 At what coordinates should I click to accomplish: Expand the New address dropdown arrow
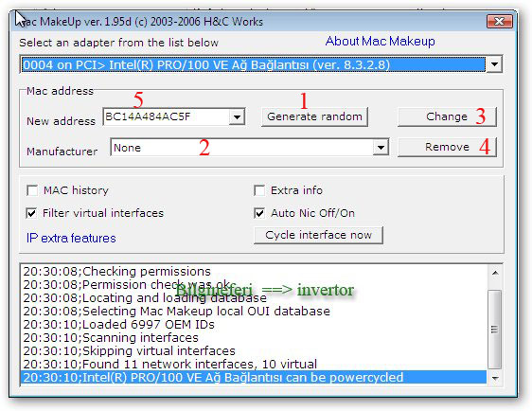coord(237,117)
